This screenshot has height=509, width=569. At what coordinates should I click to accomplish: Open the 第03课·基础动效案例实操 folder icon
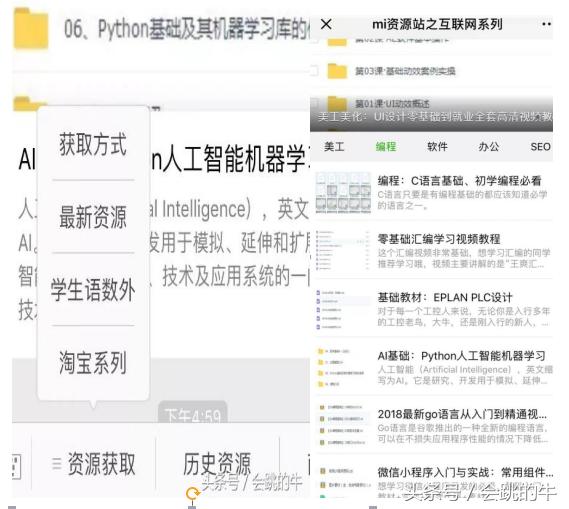[337, 71]
